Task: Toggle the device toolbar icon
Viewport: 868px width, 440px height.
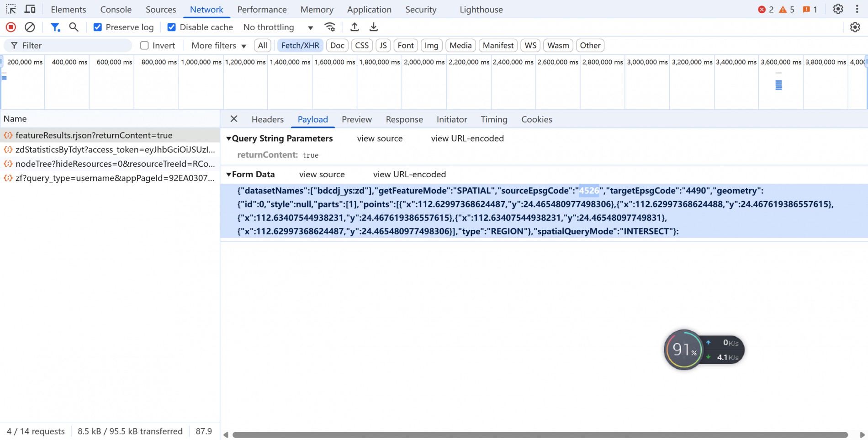Action: (30, 9)
